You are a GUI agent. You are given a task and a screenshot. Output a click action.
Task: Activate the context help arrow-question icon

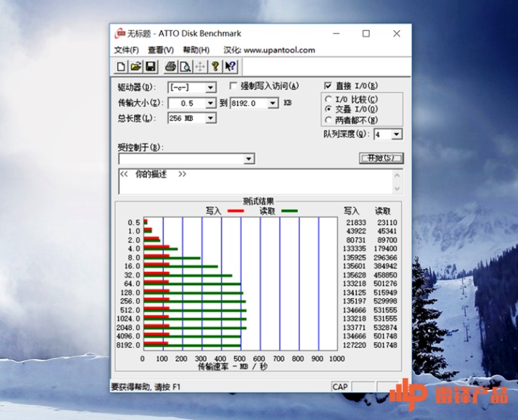click(x=230, y=67)
